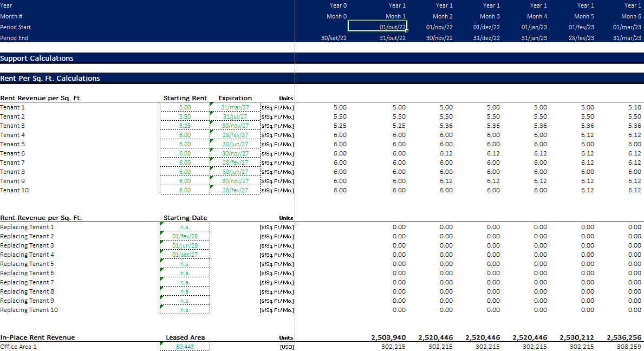644x351 pixels.
Task: Select Replacing Tenant 1 n.a. starting date
Action: click(185, 227)
